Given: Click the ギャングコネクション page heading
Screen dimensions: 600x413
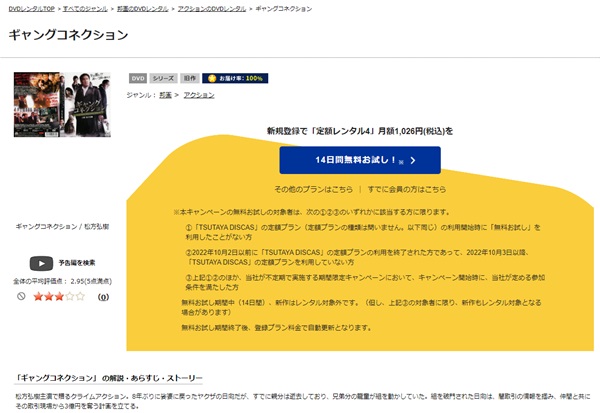Looking at the screenshot, I should pyautogui.click(x=68, y=35).
